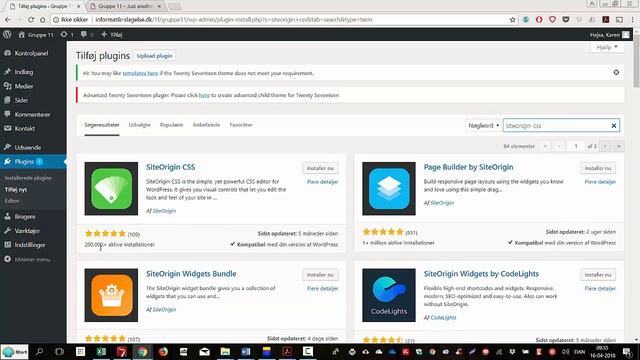The width and height of the screenshot is (640, 360).
Task: View Flere detaljer for CodeLights widgets
Action: pos(600,289)
